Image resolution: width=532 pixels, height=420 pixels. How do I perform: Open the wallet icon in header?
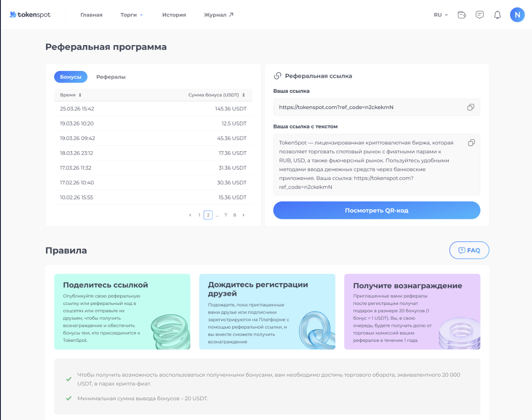pyautogui.click(x=462, y=15)
